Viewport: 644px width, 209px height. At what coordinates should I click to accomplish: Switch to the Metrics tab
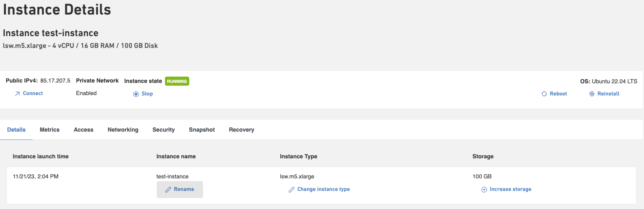point(49,130)
